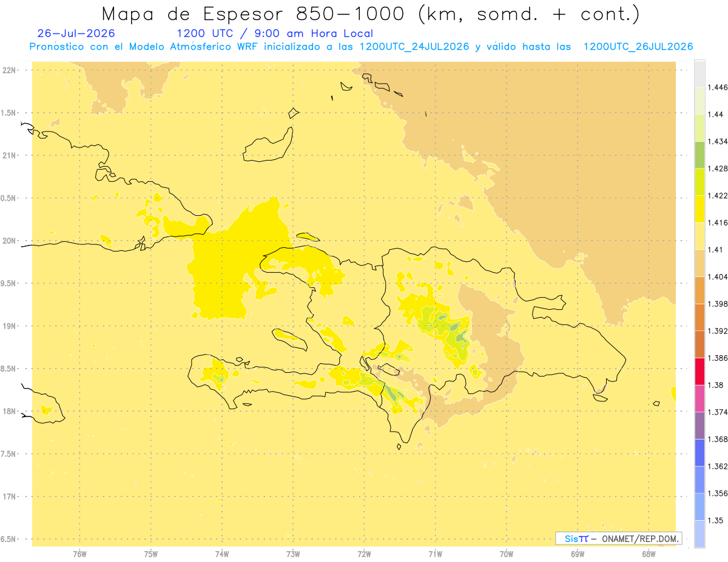Click the orange legend swatch between 1.398 and 1.404
The width and height of the screenshot is (728, 562).
coord(699,290)
